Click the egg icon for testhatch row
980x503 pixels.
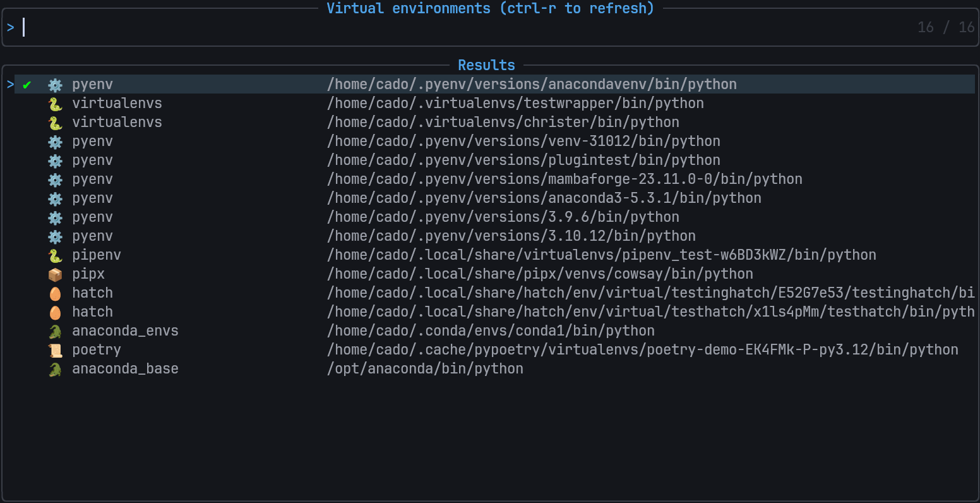pyautogui.click(x=56, y=312)
